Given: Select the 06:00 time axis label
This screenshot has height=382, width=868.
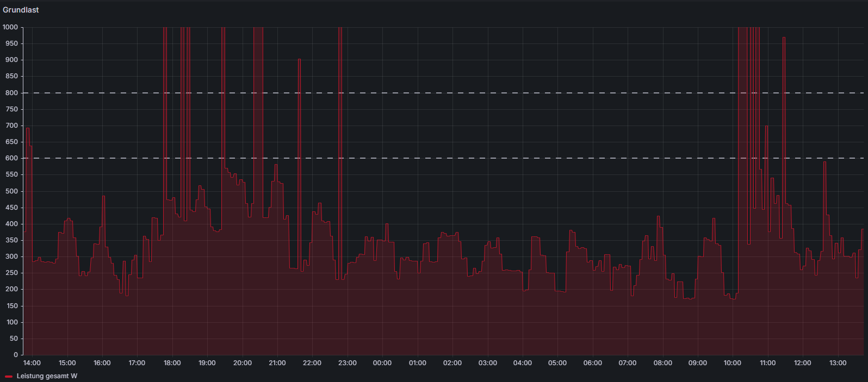Looking at the screenshot, I should [x=593, y=363].
